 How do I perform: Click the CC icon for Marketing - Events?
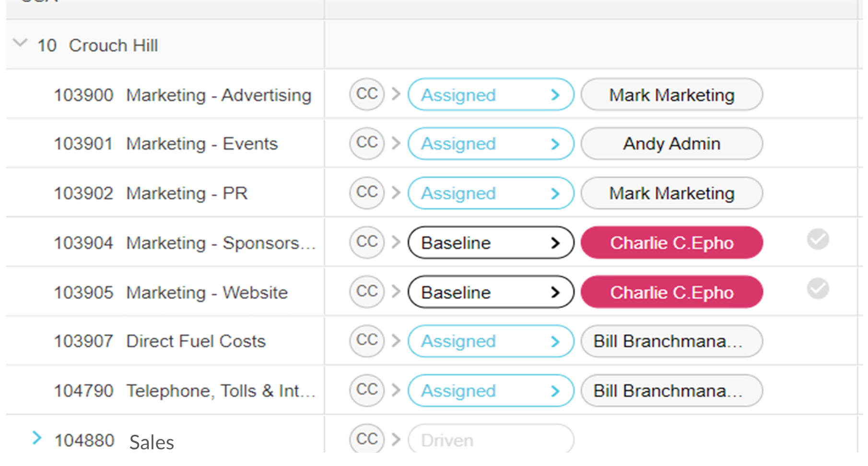(x=367, y=143)
